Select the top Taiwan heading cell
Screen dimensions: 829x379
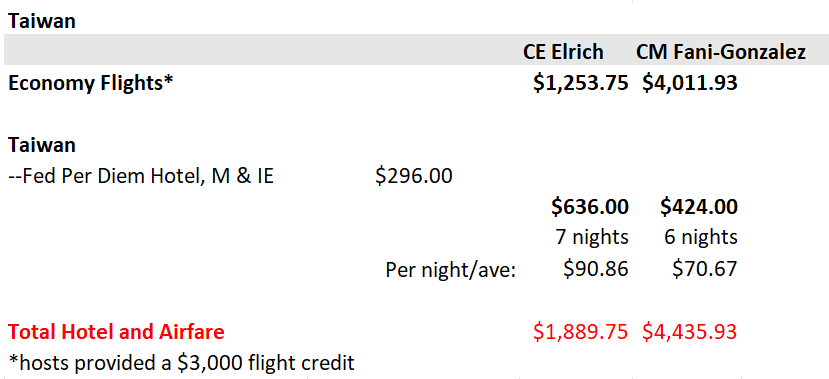(x=42, y=21)
